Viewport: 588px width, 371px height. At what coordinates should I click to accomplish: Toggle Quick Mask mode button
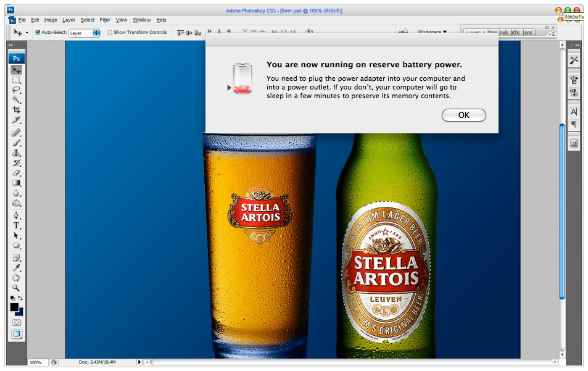[17, 322]
